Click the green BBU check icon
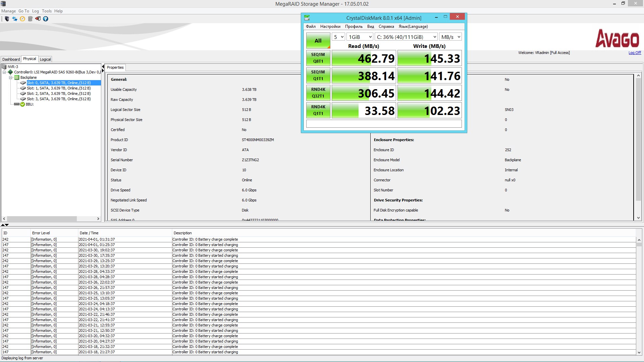 pos(22,104)
